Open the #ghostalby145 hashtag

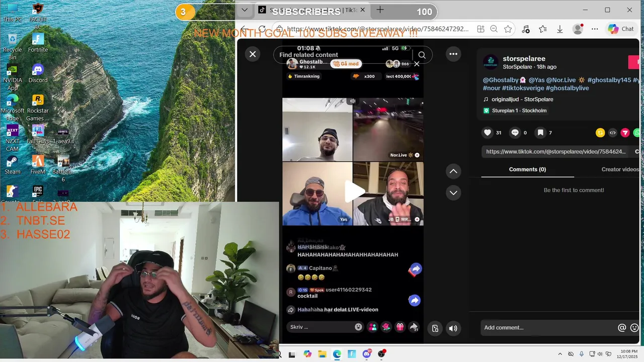pos(608,80)
